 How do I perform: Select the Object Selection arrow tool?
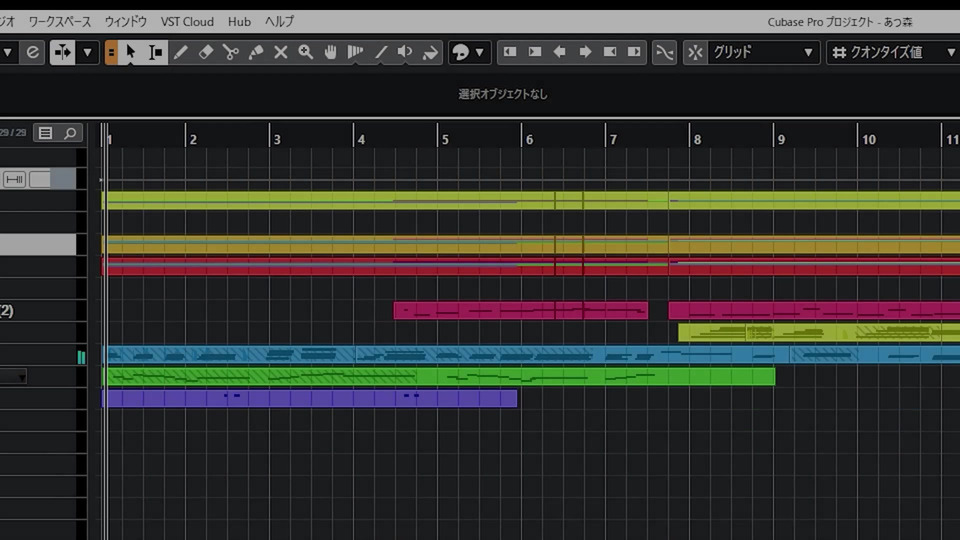[x=130, y=52]
